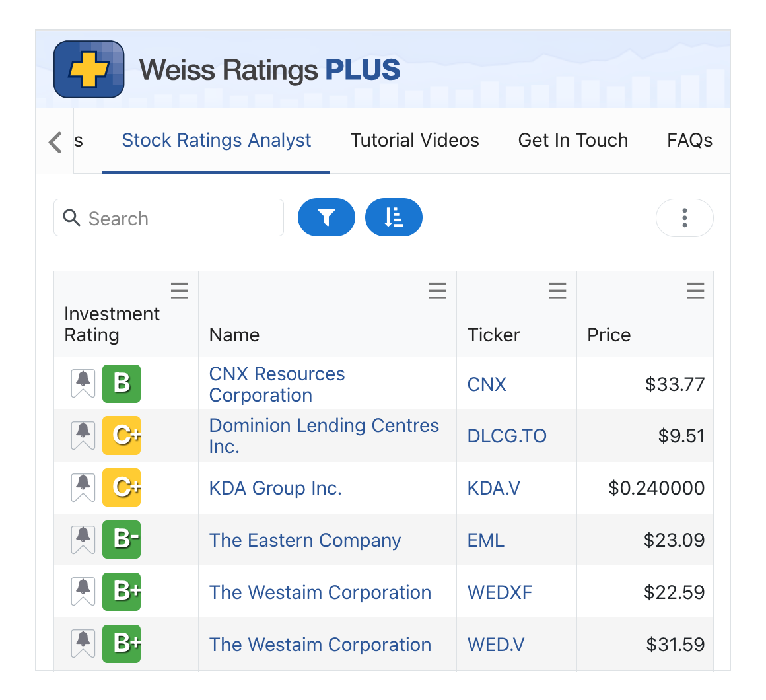Click the B- rating badge for EML

click(x=122, y=540)
